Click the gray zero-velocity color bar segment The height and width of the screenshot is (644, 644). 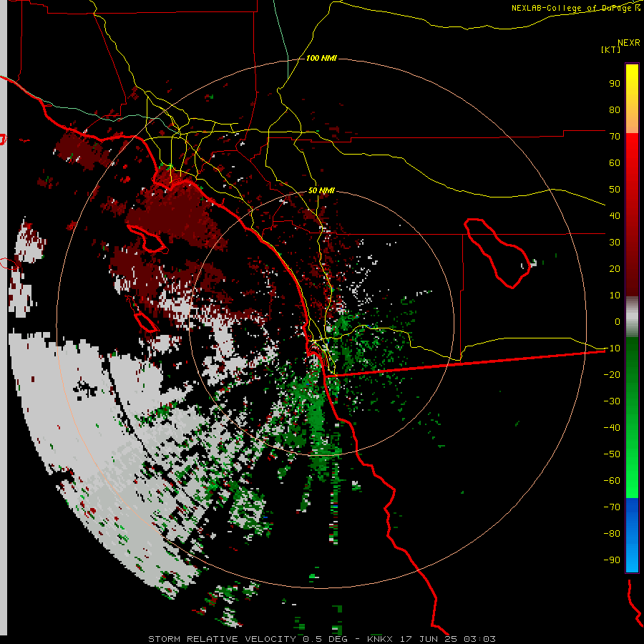(x=632, y=317)
